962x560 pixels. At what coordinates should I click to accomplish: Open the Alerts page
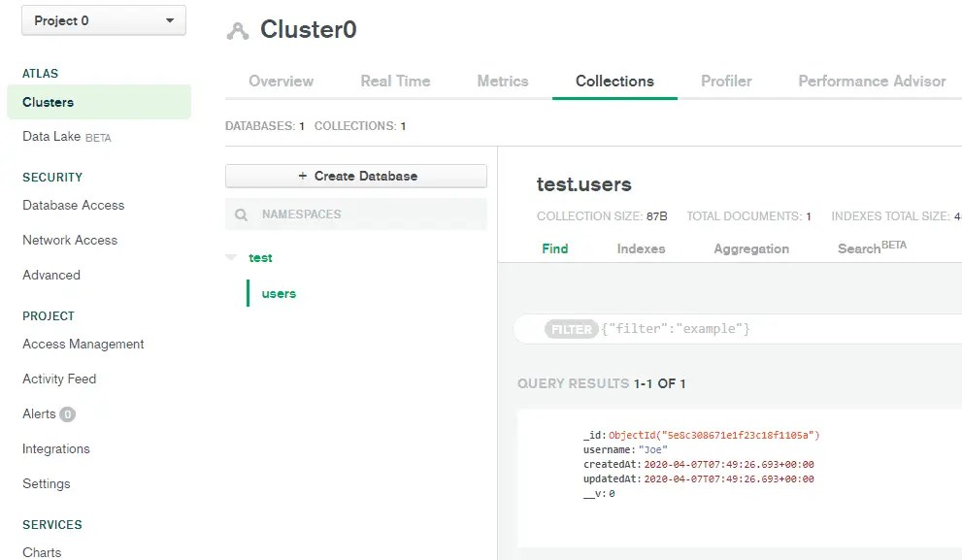tap(39, 414)
